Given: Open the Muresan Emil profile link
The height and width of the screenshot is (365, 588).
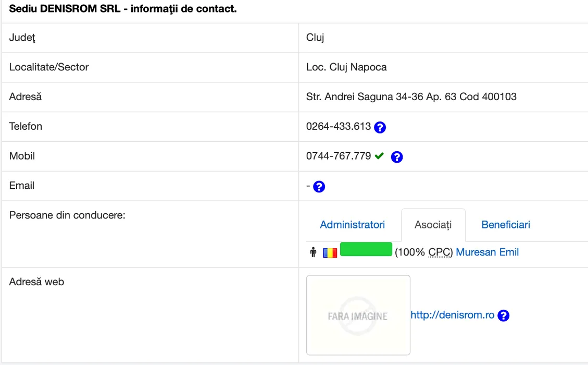Looking at the screenshot, I should pyautogui.click(x=487, y=252).
